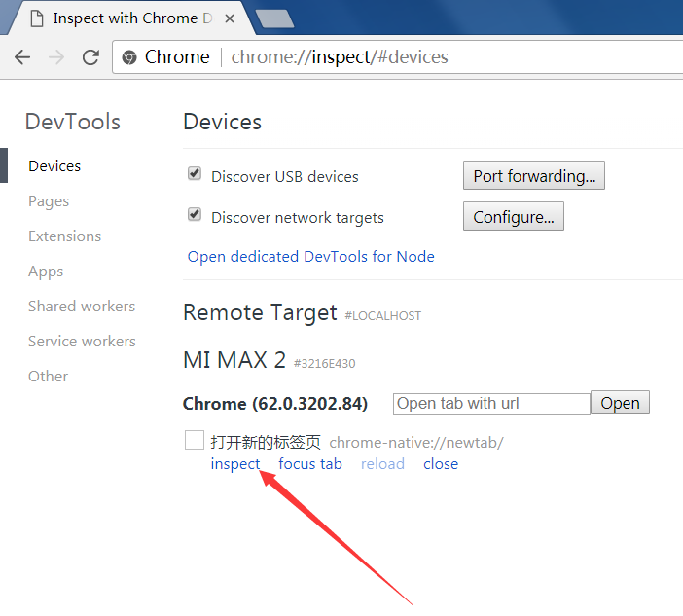The width and height of the screenshot is (683, 616).
Task: Go back with the back arrow
Action: (x=22, y=57)
